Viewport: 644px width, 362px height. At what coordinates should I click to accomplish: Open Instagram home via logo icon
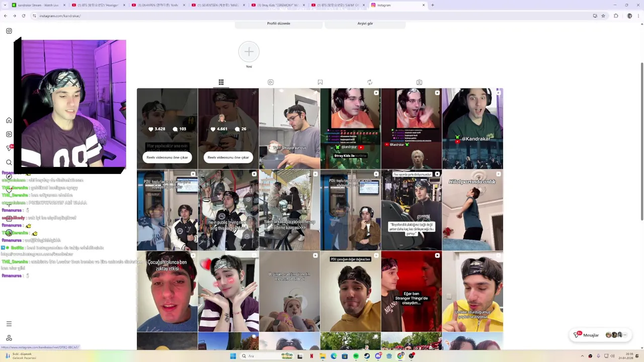click(x=9, y=31)
